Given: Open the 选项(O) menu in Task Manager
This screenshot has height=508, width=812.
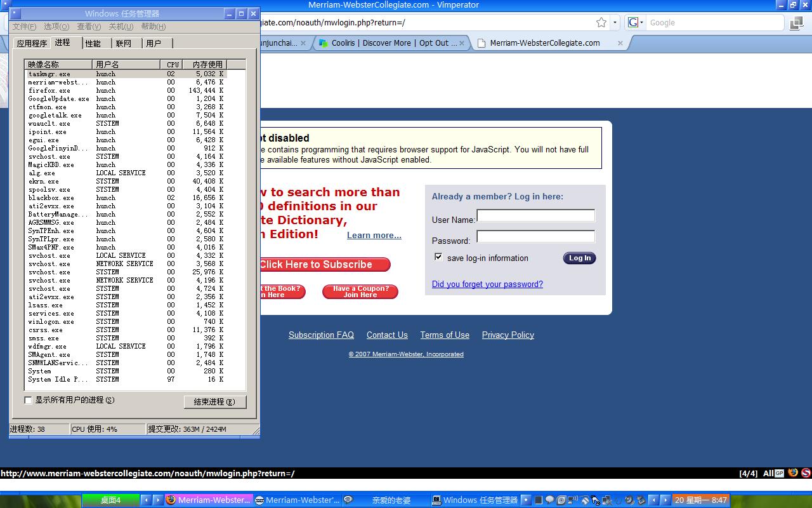Looking at the screenshot, I should pyautogui.click(x=56, y=27).
